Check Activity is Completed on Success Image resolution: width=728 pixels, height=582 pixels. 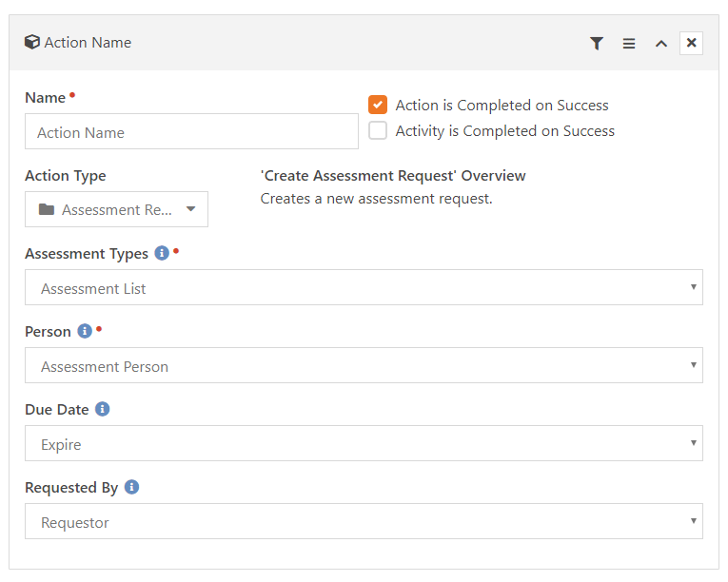378,130
